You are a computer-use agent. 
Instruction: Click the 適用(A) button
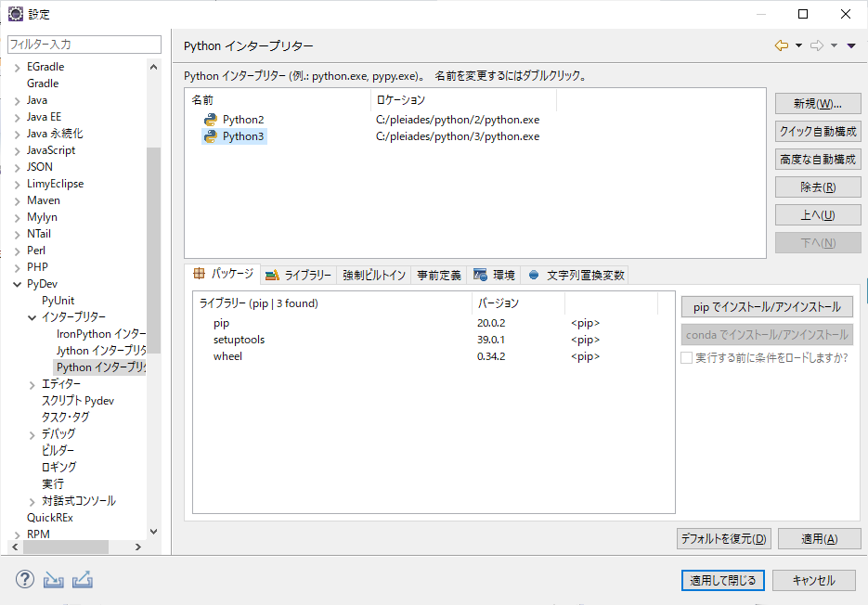point(820,538)
